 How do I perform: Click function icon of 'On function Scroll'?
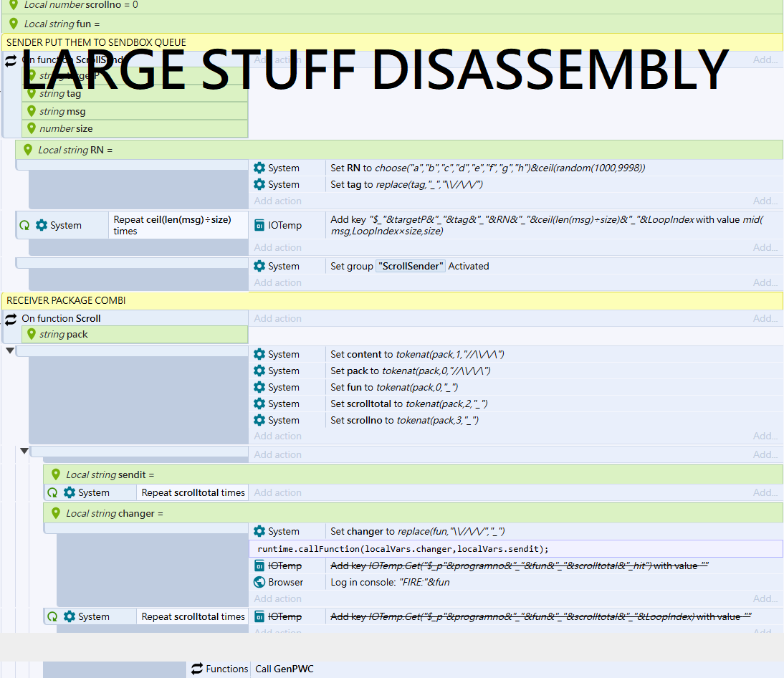point(11,318)
